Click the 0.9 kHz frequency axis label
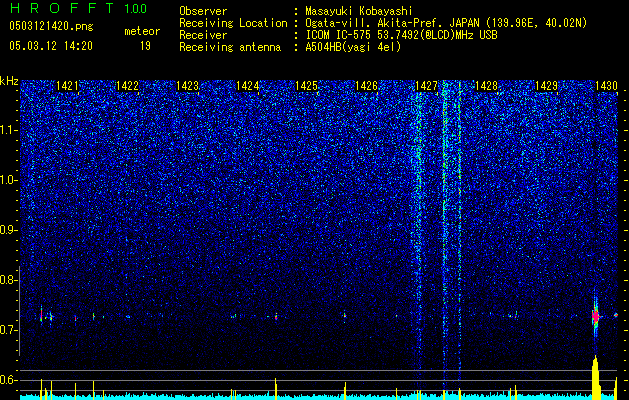 pos(8,230)
